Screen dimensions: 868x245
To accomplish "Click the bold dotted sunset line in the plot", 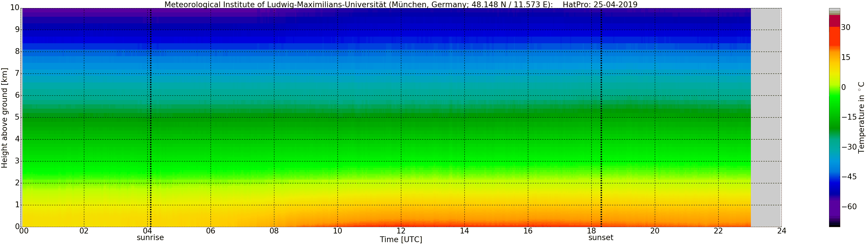I will pyautogui.click(x=601, y=118).
